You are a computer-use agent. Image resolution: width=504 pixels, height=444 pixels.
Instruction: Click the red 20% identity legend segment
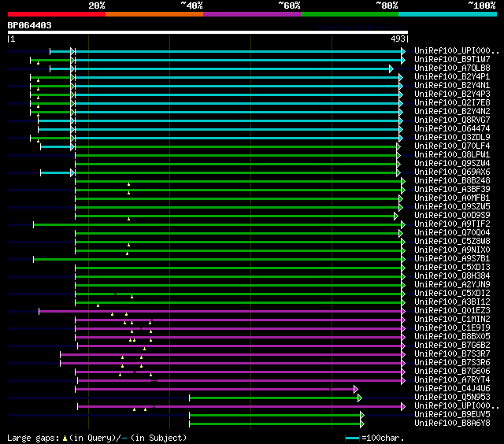tap(57, 14)
